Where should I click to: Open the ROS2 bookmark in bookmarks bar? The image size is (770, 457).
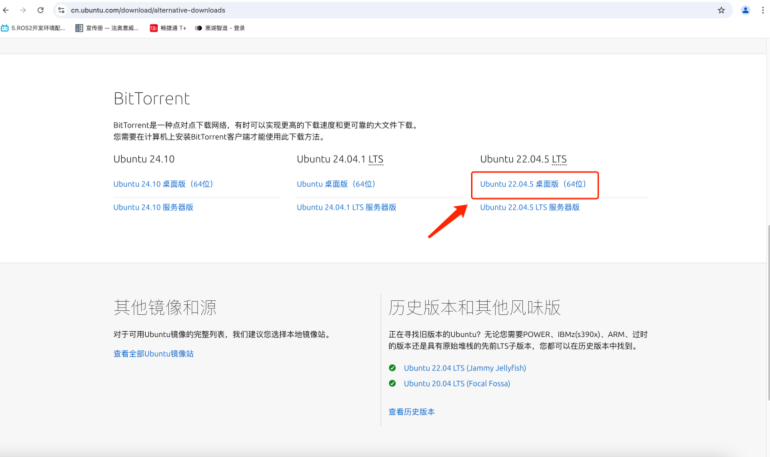coord(33,28)
